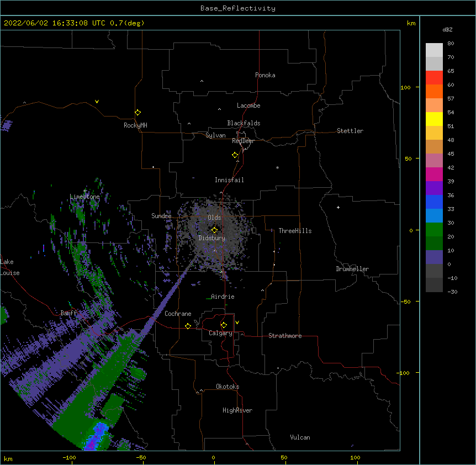Click the 65 value in the dBZ legend
This screenshot has height=465, width=476.
coord(451,71)
